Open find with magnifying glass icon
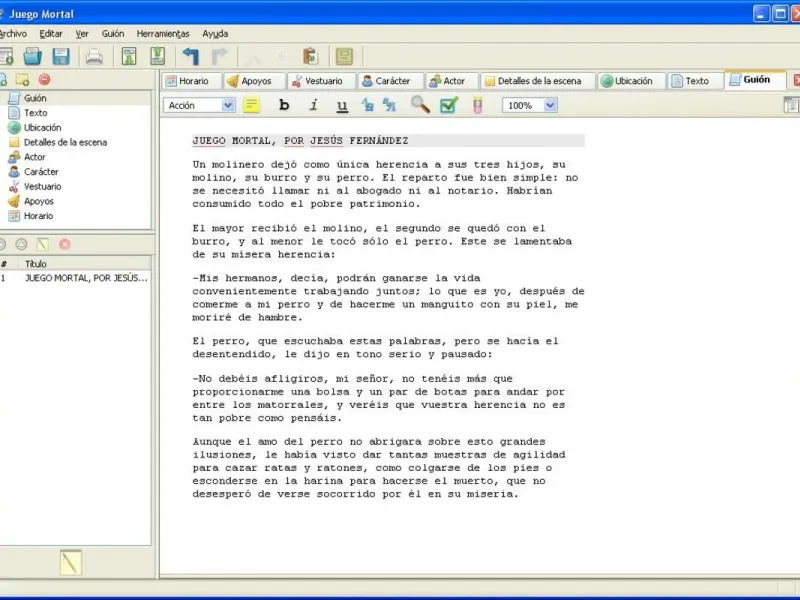Image resolution: width=800 pixels, height=600 pixels. pyautogui.click(x=420, y=105)
